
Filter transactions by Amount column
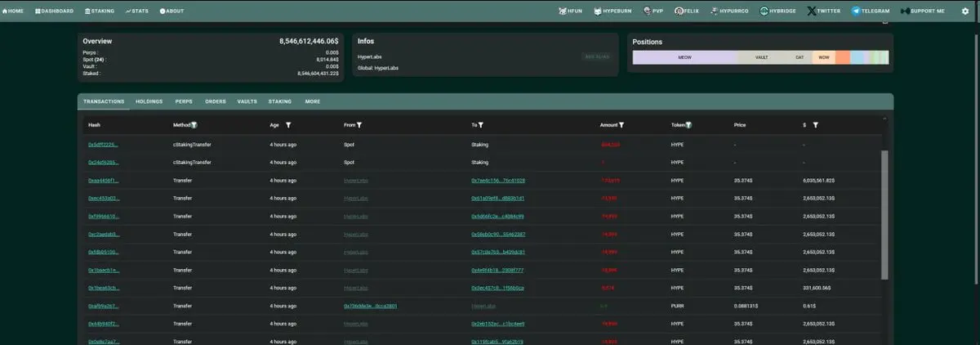(x=621, y=125)
